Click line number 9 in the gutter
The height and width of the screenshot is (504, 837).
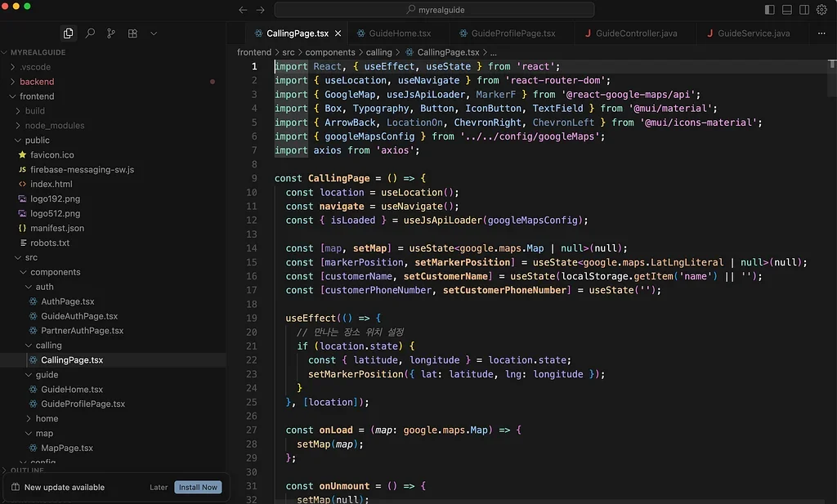254,178
